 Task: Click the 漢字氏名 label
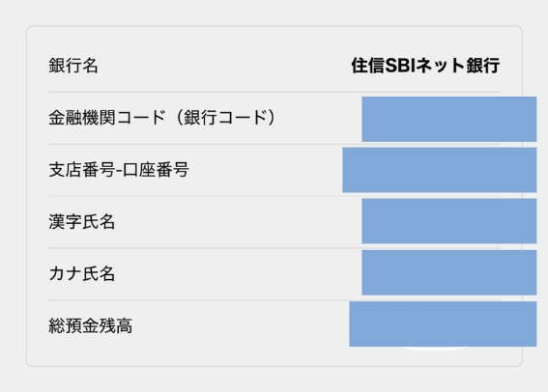point(82,222)
